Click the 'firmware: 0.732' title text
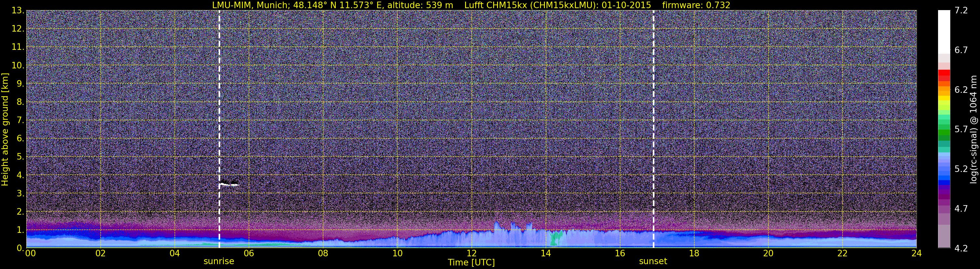The width and height of the screenshot is (980, 269). (x=696, y=5)
